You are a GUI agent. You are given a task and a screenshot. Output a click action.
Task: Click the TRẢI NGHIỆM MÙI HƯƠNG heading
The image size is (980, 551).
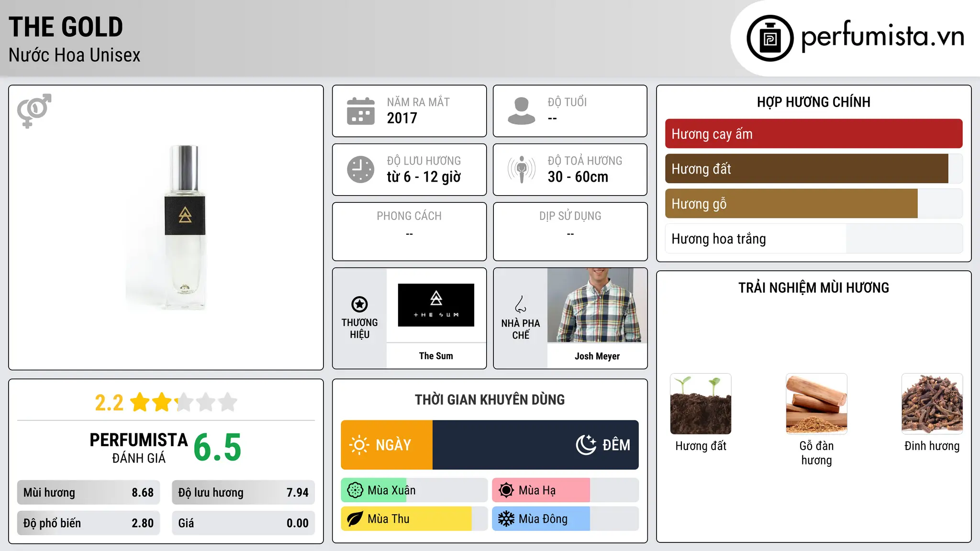(x=813, y=287)
